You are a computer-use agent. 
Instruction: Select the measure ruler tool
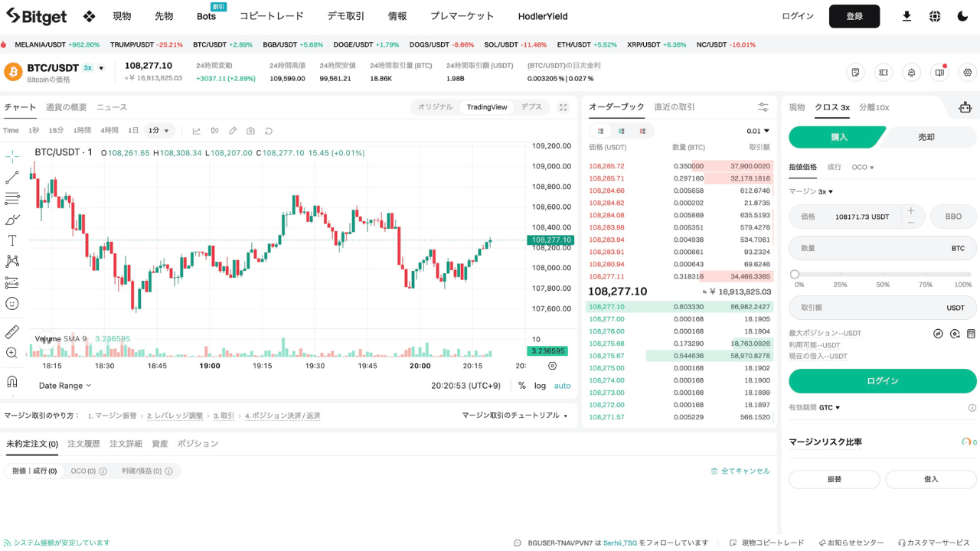[x=11, y=331]
